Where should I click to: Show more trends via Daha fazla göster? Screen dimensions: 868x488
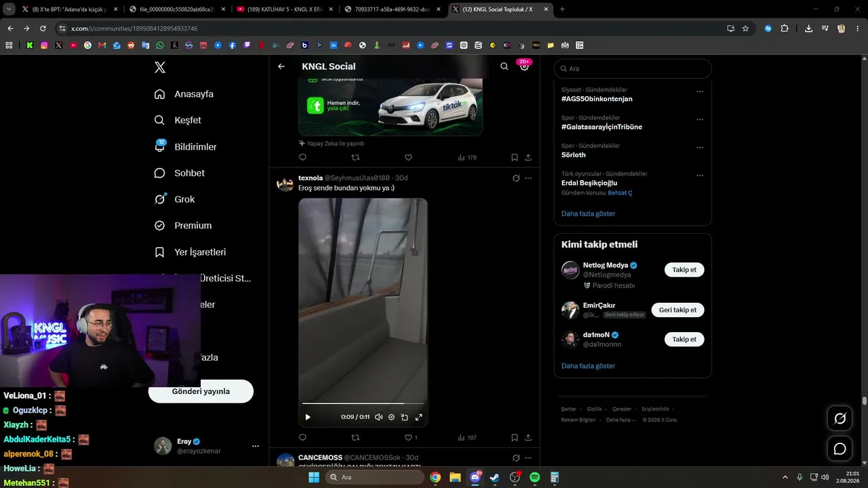(588, 213)
